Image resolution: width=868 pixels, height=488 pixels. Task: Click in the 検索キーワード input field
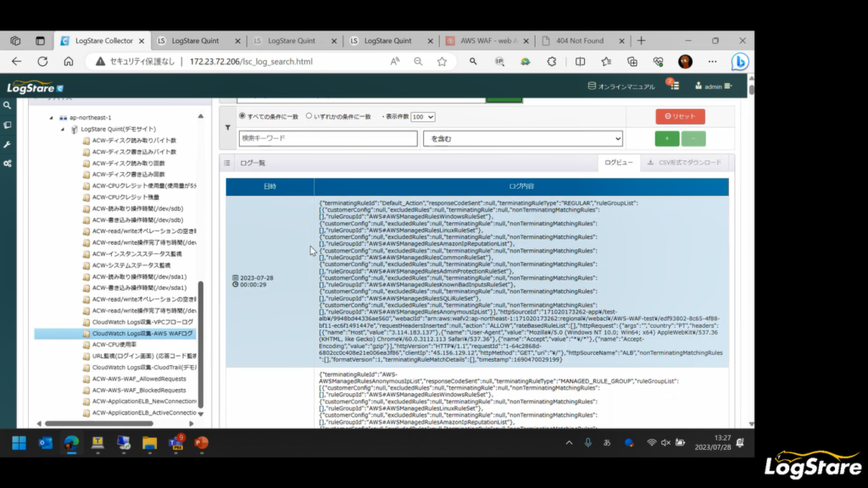click(328, 138)
